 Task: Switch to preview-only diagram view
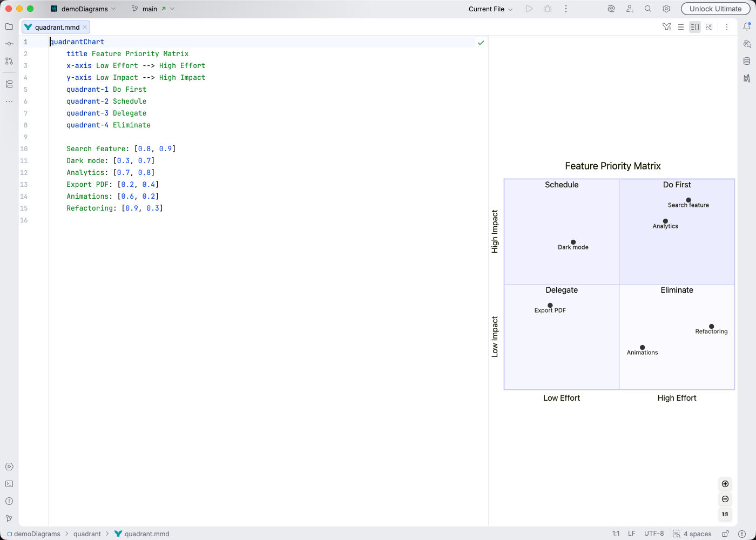(709, 26)
